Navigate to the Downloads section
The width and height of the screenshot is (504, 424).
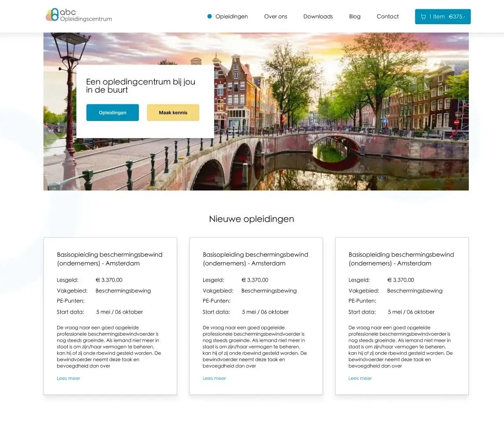coord(318,16)
